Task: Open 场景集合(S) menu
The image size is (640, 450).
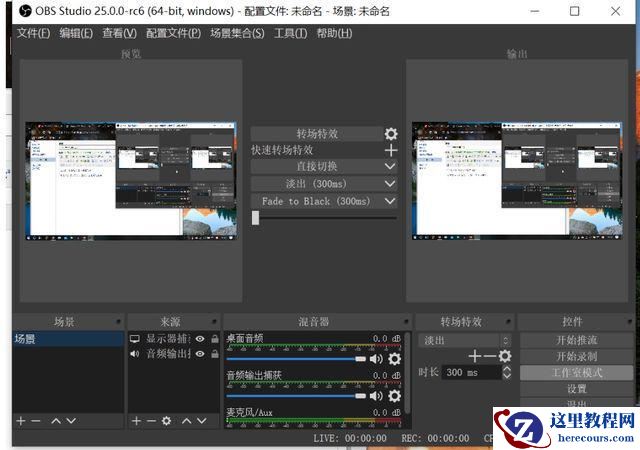Action: (237, 33)
